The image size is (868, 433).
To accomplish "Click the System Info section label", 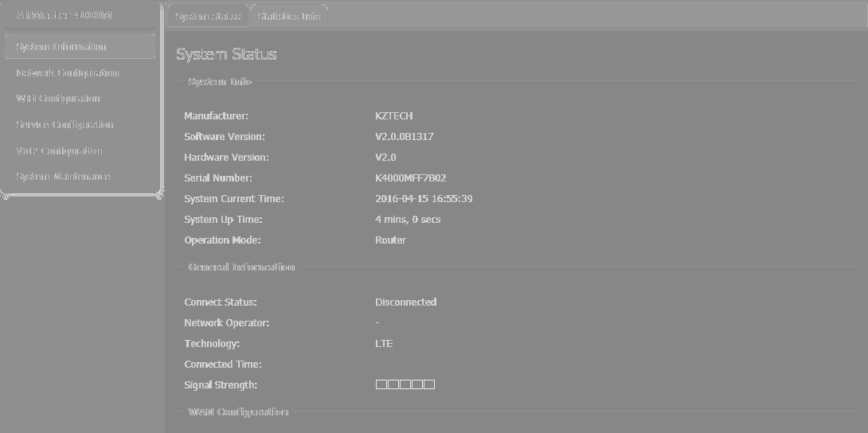I will point(220,82).
